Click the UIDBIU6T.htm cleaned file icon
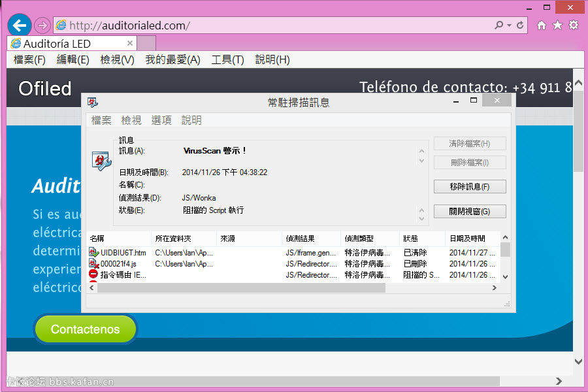The width and height of the screenshot is (588, 392). pyautogui.click(x=93, y=252)
